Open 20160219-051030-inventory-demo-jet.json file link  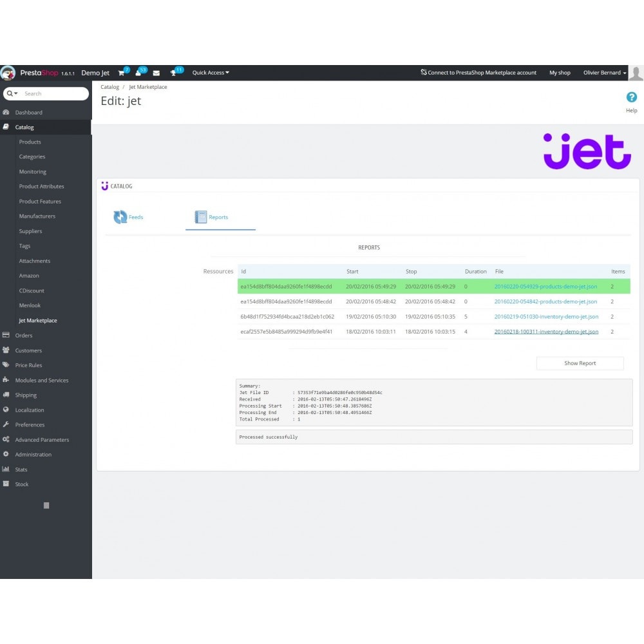pyautogui.click(x=546, y=317)
